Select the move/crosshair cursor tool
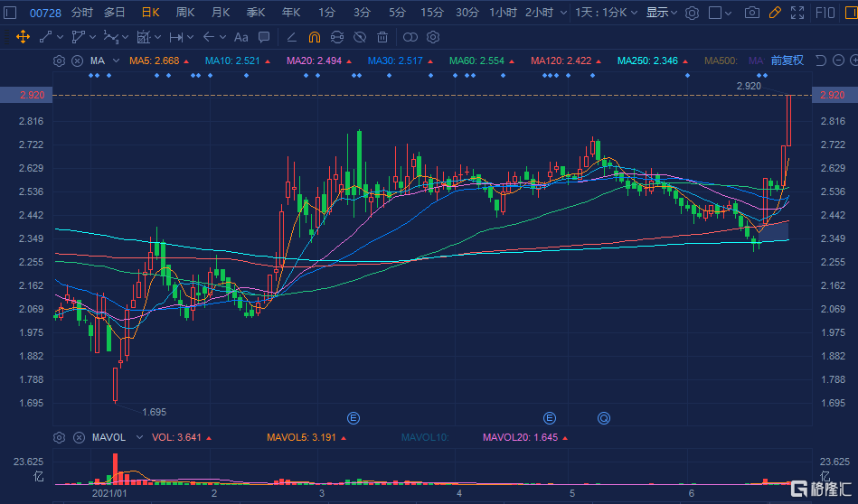858x504 pixels. [24, 37]
